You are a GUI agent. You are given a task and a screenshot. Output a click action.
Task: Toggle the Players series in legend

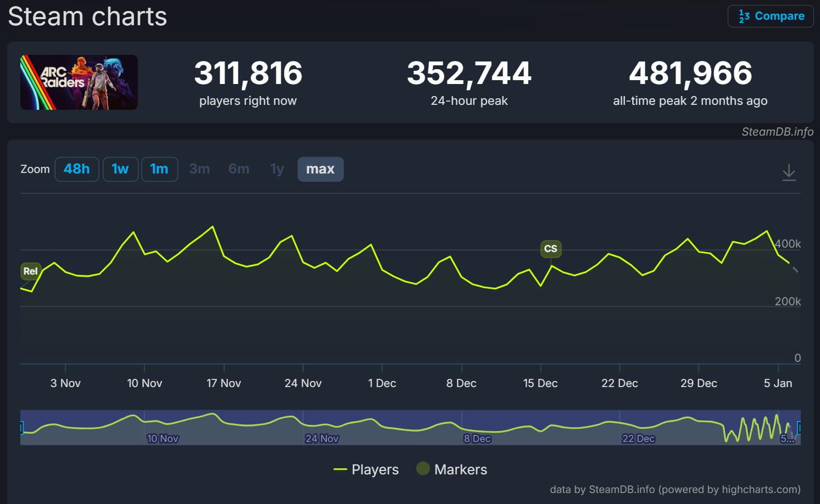[x=366, y=469]
